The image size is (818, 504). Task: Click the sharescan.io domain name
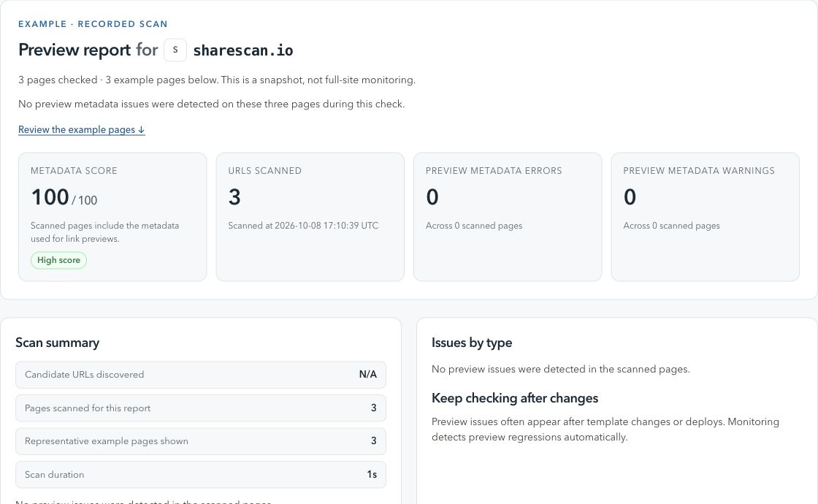pos(243,50)
